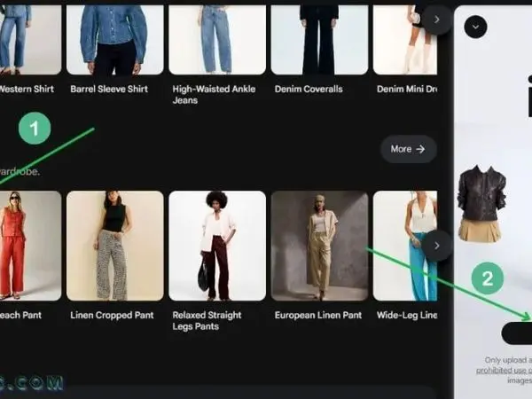Image resolution: width=532 pixels, height=399 pixels.
Task: Select the Linen Cropped Pant photo
Action: coord(114,246)
